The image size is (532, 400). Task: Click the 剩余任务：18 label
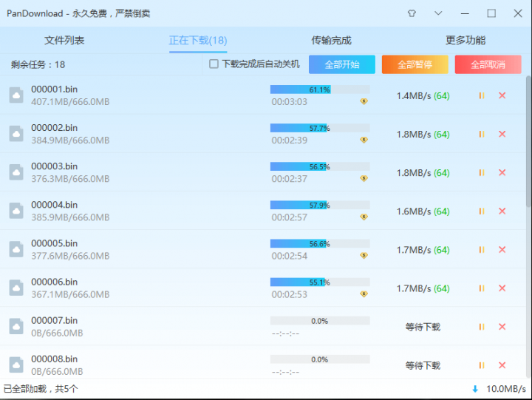pyautogui.click(x=38, y=64)
